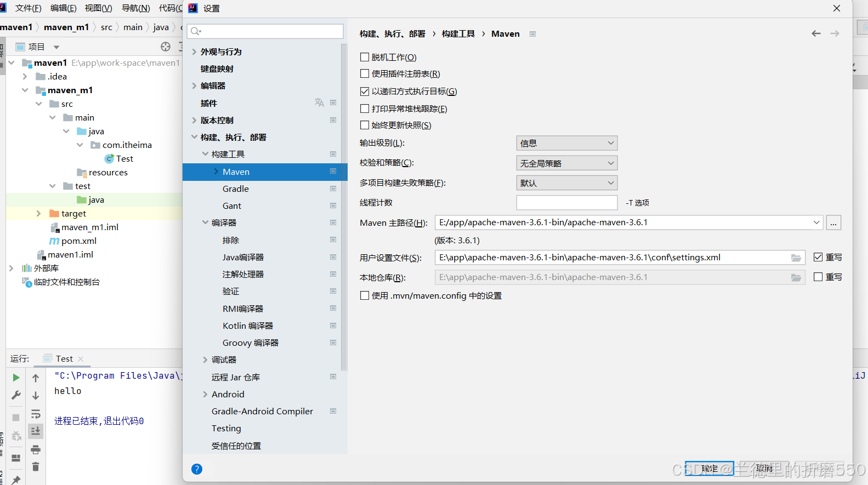Enable 脱机工作 checkbox
Image resolution: width=868 pixels, height=485 pixels.
(x=365, y=57)
